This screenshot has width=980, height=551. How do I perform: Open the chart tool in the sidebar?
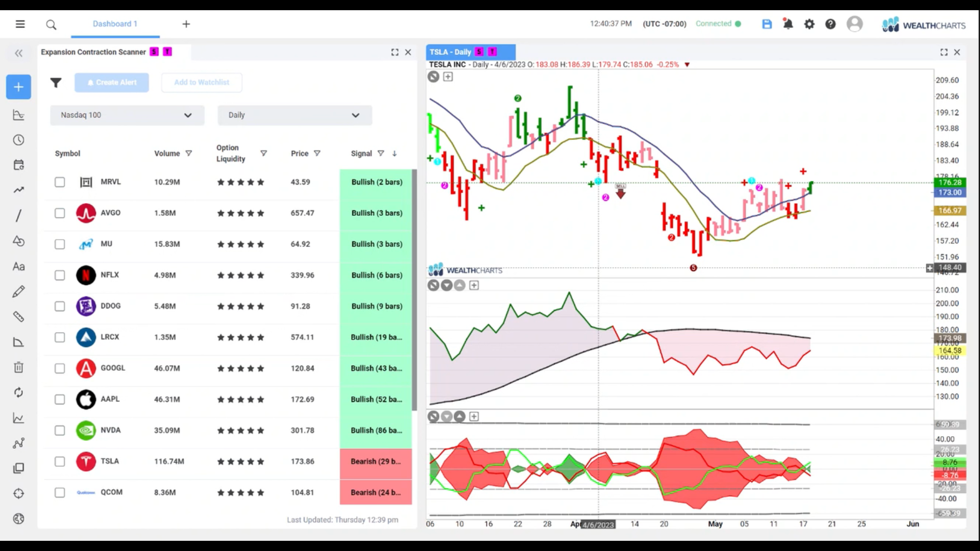18,115
